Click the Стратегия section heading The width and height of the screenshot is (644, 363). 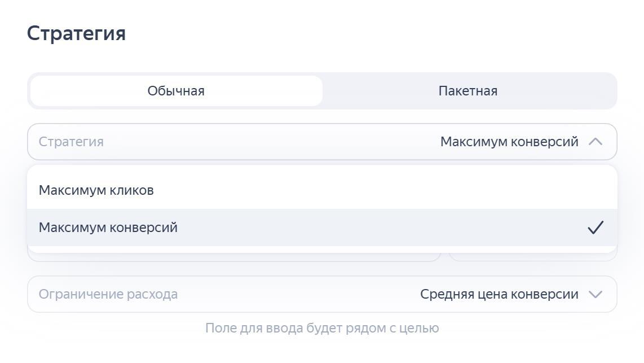pos(76,33)
